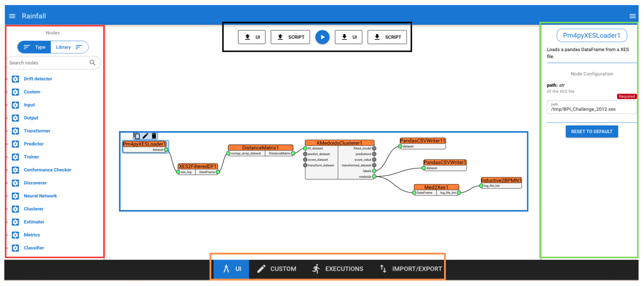Switch node grouping to Type
Image resolution: width=644 pixels, height=286 pixels.
pos(34,47)
